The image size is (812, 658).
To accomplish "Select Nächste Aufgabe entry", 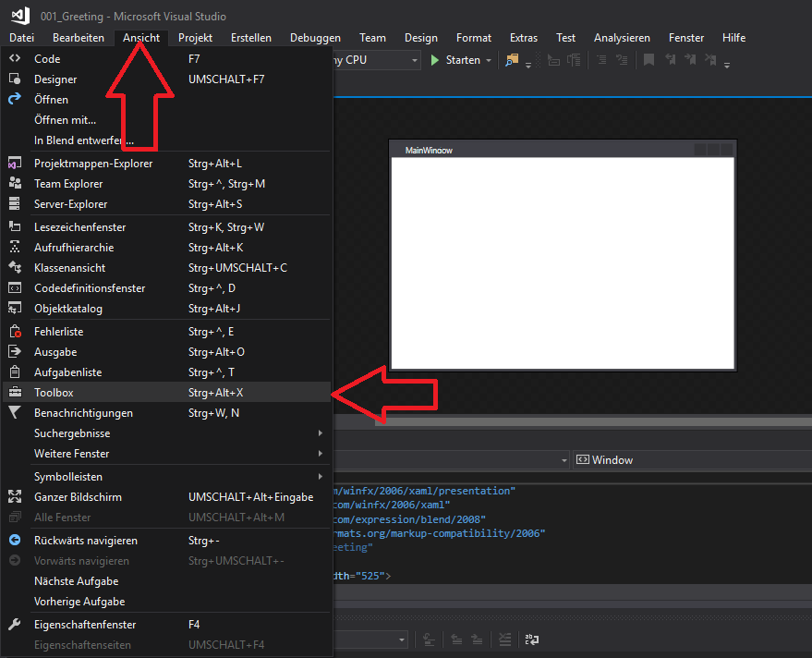I will click(x=166, y=580).
